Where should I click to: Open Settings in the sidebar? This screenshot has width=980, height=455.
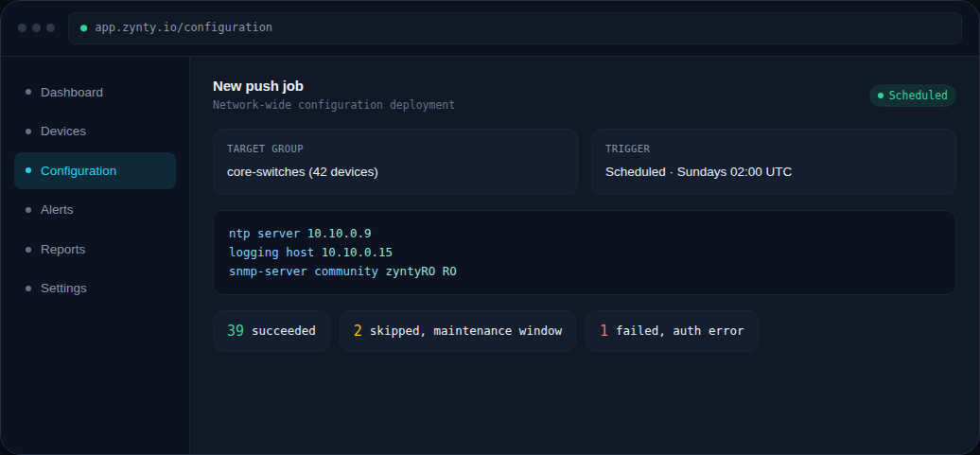point(95,289)
